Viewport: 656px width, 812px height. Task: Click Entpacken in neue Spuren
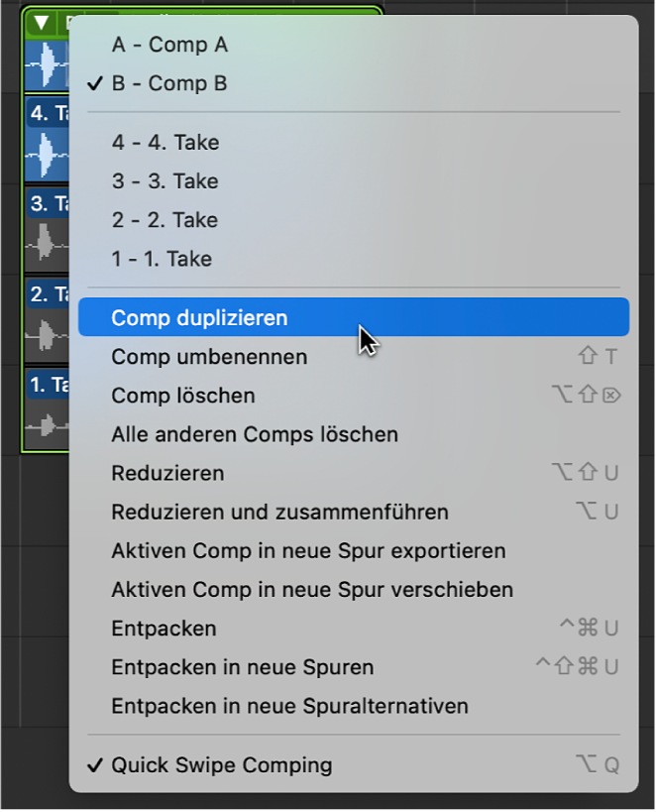tap(242, 667)
